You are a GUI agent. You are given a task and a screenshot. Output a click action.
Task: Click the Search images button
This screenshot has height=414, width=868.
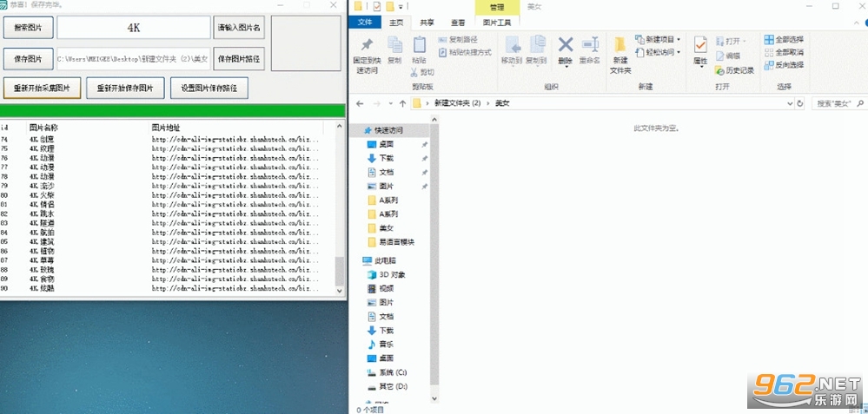(x=28, y=28)
